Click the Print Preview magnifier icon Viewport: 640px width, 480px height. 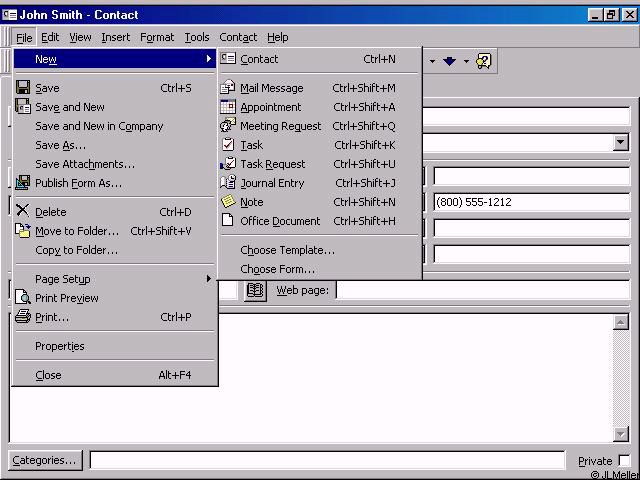[23, 297]
